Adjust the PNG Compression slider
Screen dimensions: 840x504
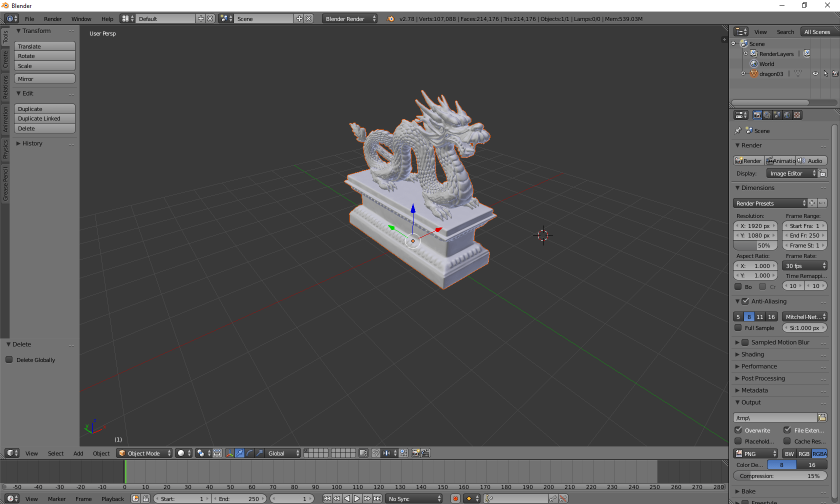pyautogui.click(x=779, y=476)
